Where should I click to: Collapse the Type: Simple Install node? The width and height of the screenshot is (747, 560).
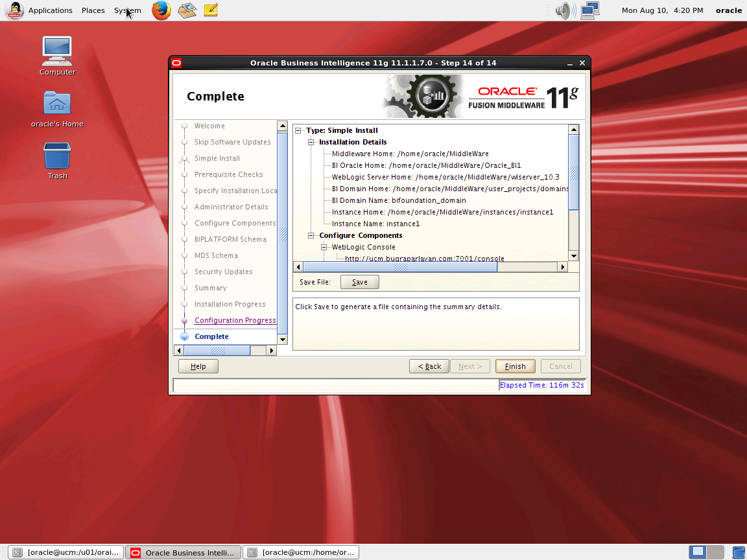298,130
